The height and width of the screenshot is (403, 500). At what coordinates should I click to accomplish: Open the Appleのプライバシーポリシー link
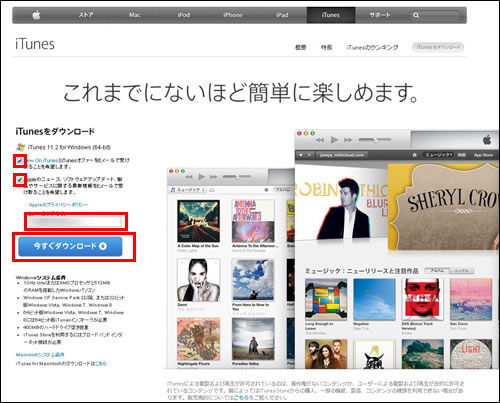tap(58, 205)
